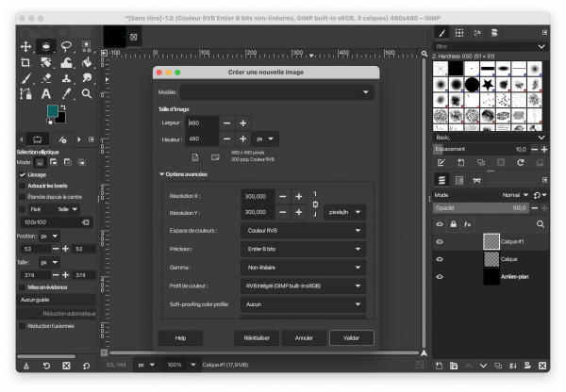Viewport: 566px width, 392px height.
Task: Toggle the Lissage checkbox
Action: [23, 175]
